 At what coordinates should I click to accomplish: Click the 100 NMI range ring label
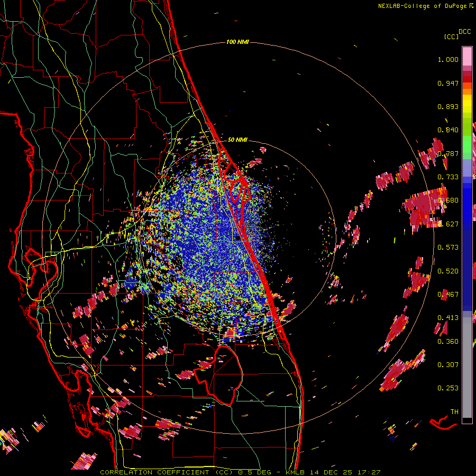pyautogui.click(x=237, y=42)
